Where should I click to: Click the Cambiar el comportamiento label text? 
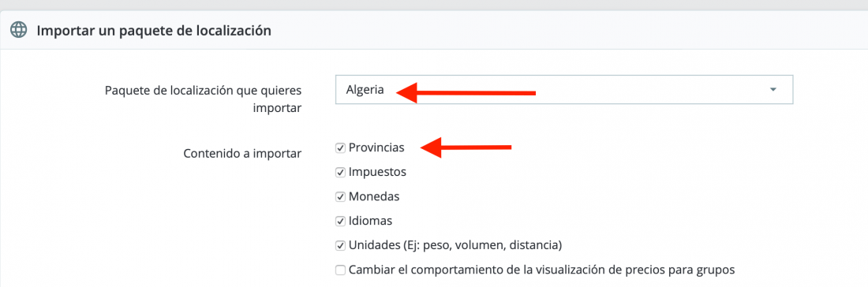coord(541,270)
